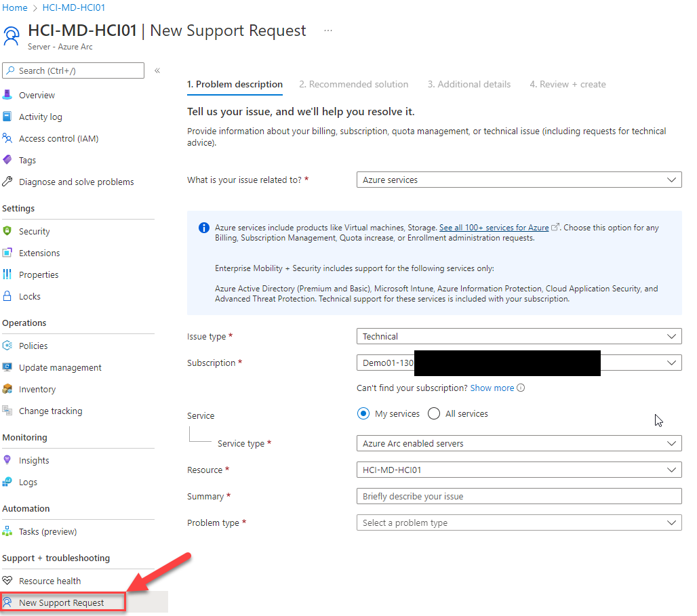Image resolution: width=697 pixels, height=616 pixels.
Task: Open the Overview sidebar icon
Action: coord(7,95)
